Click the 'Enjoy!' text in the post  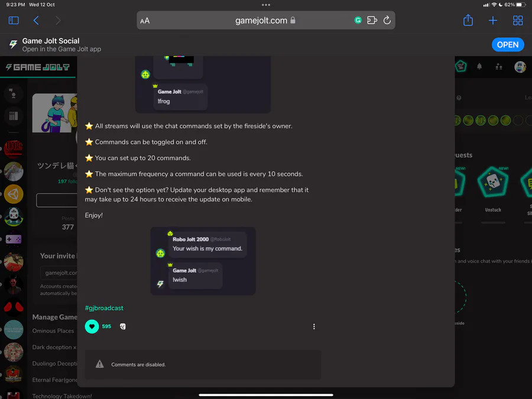93,215
